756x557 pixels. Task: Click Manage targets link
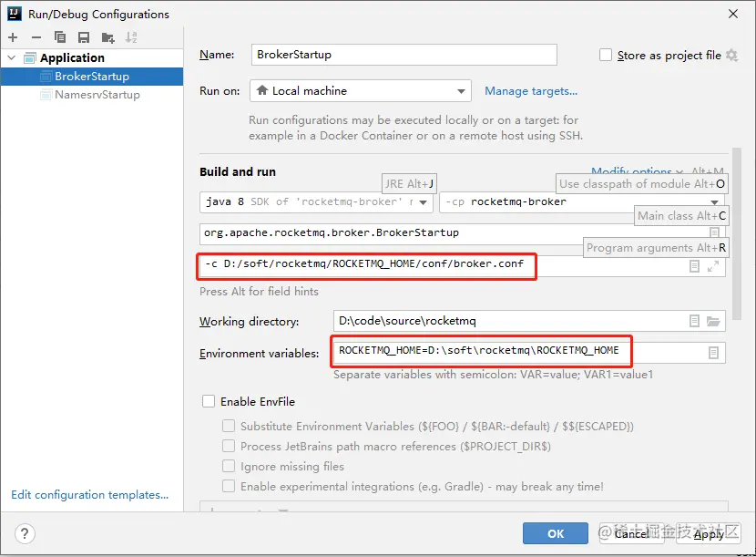tap(531, 91)
